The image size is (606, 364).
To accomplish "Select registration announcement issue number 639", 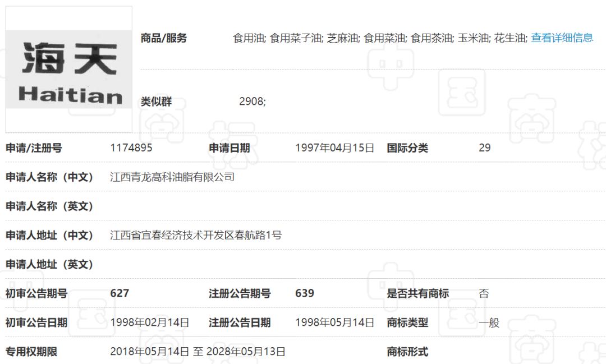I will (305, 293).
